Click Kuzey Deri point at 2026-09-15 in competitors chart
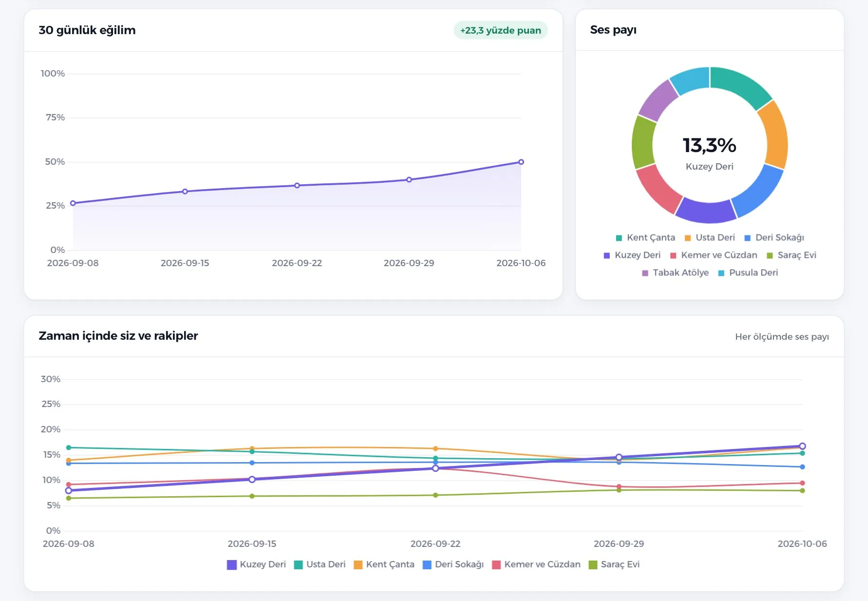This screenshot has width=868, height=601. pos(252,480)
